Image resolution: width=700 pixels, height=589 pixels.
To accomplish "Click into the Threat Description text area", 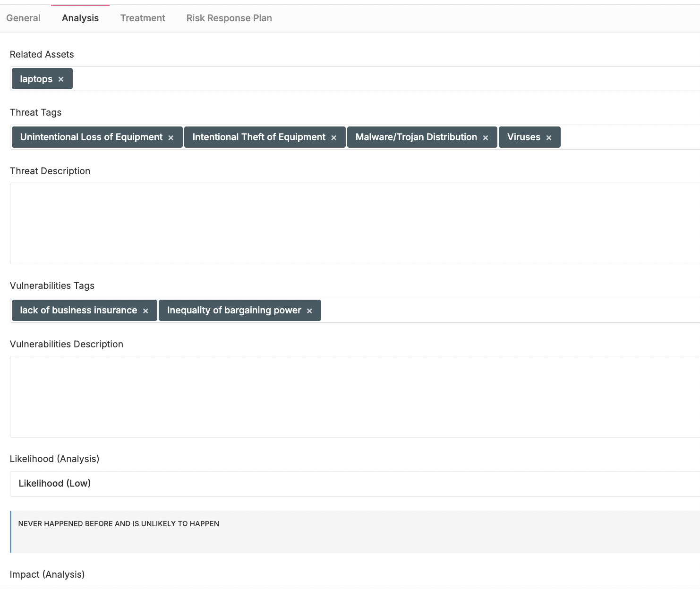I will [354, 223].
